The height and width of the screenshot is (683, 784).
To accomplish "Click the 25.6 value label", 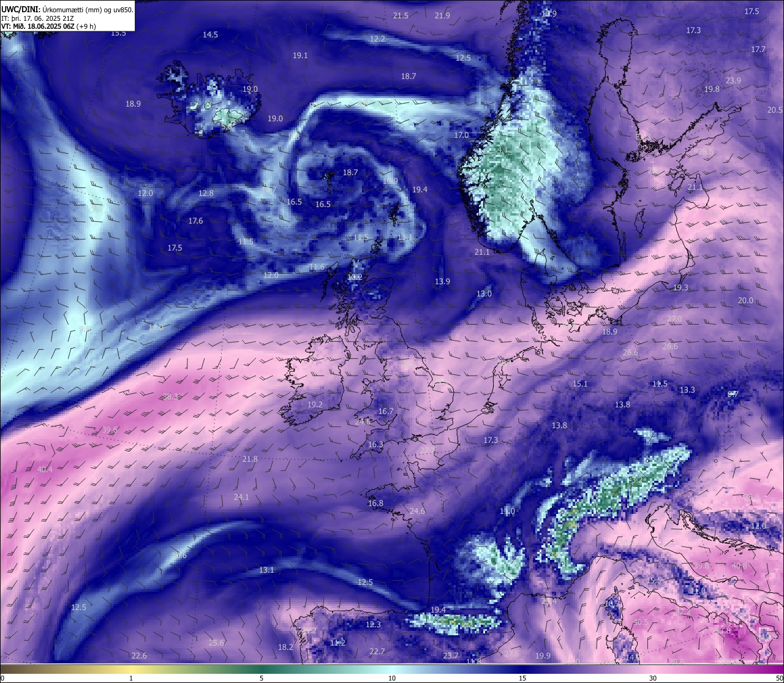I will 216,643.
